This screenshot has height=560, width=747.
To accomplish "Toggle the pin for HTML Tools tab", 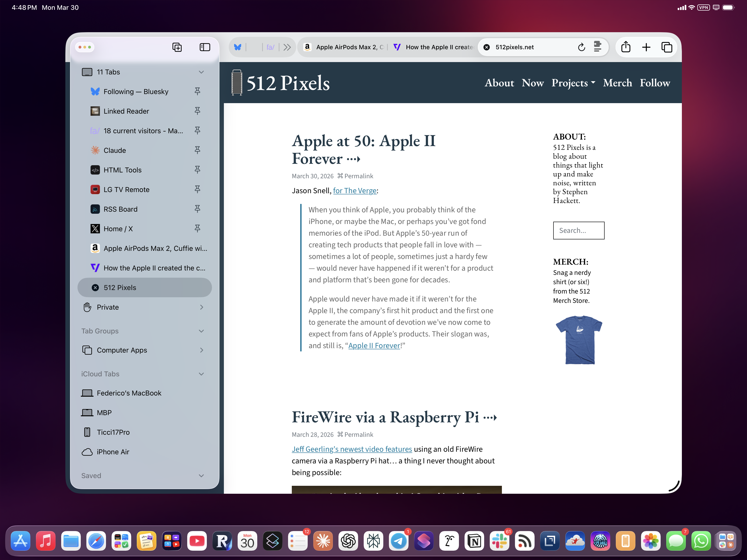I will [x=197, y=169].
